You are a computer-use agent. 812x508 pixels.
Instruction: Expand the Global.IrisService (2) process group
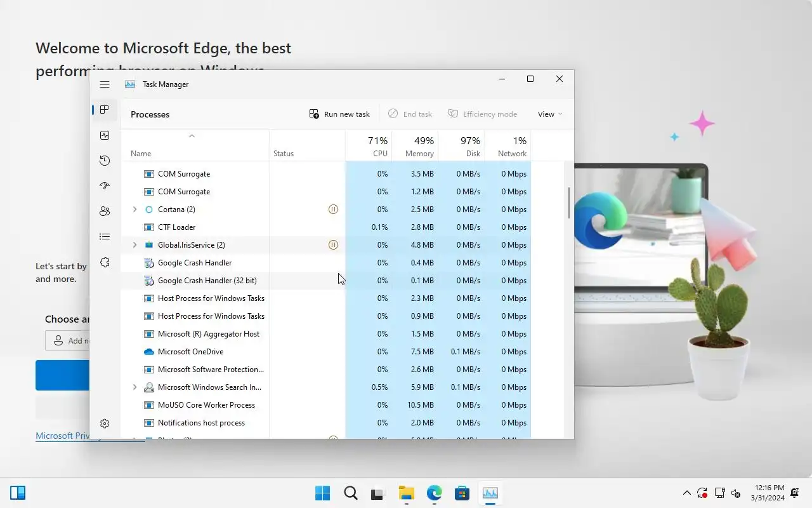[134, 244]
